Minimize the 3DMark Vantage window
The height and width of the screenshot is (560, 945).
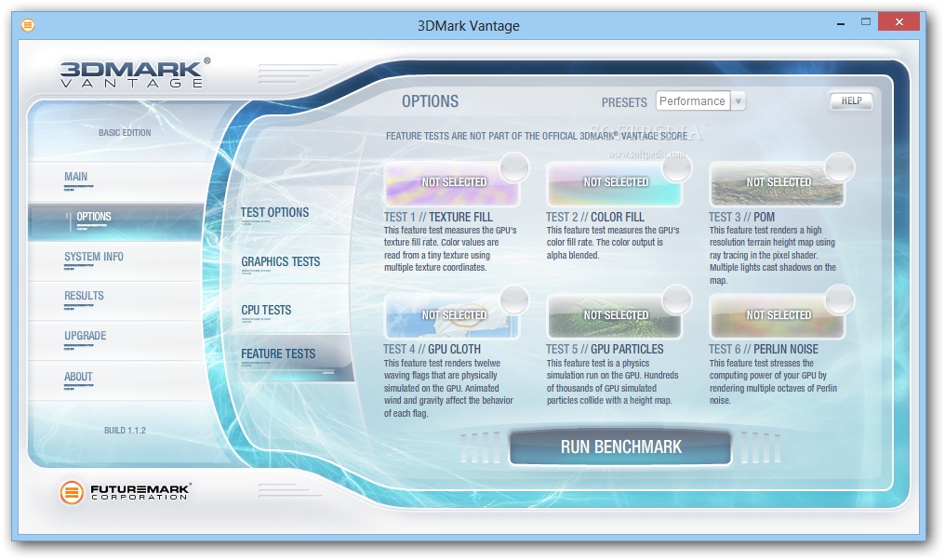click(841, 23)
